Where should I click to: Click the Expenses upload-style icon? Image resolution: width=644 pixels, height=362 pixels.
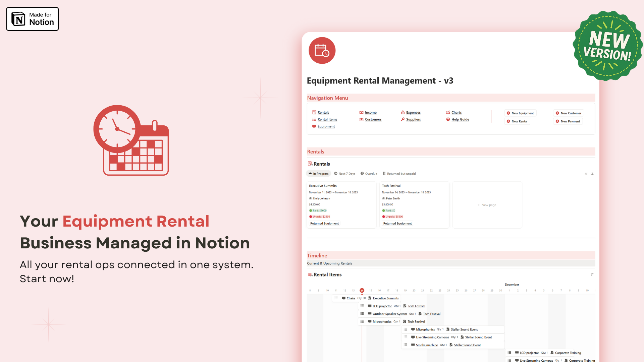(403, 112)
